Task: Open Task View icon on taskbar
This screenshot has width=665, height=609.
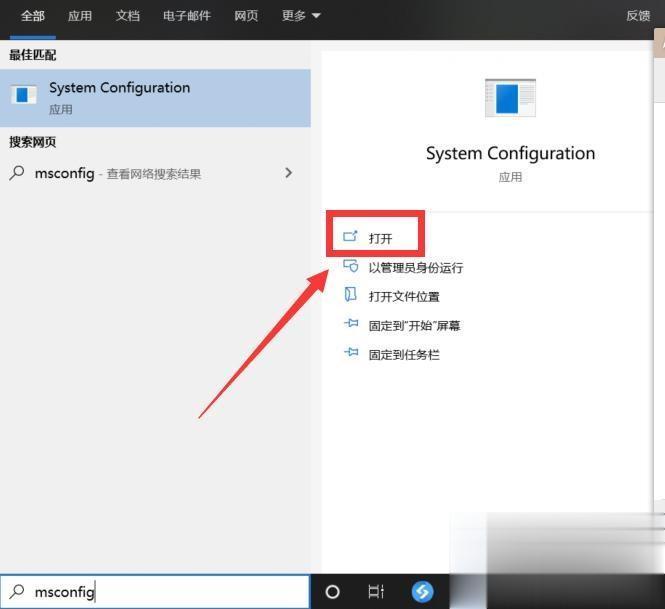Action: pos(376,592)
